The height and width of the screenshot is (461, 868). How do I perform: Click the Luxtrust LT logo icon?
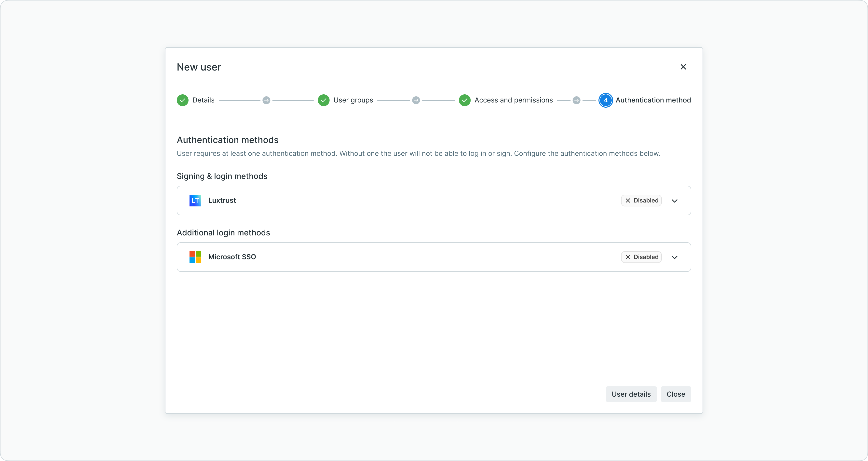(195, 200)
